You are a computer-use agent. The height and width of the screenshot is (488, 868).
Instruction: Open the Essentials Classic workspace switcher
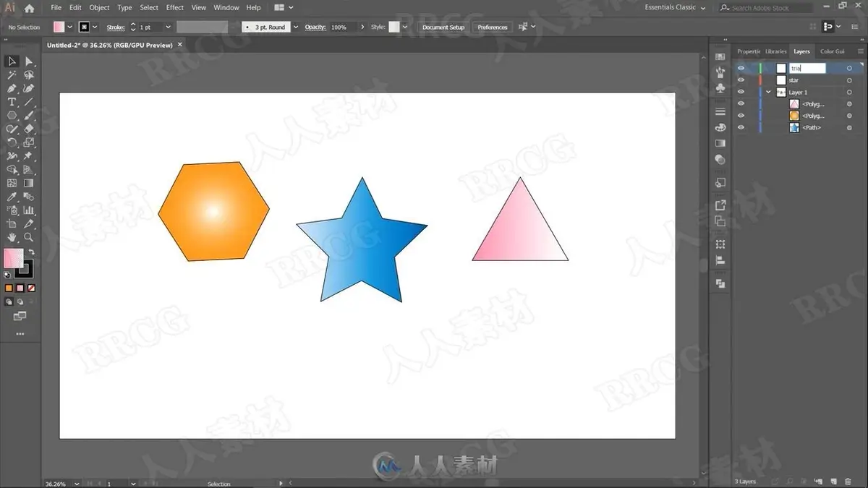[675, 8]
